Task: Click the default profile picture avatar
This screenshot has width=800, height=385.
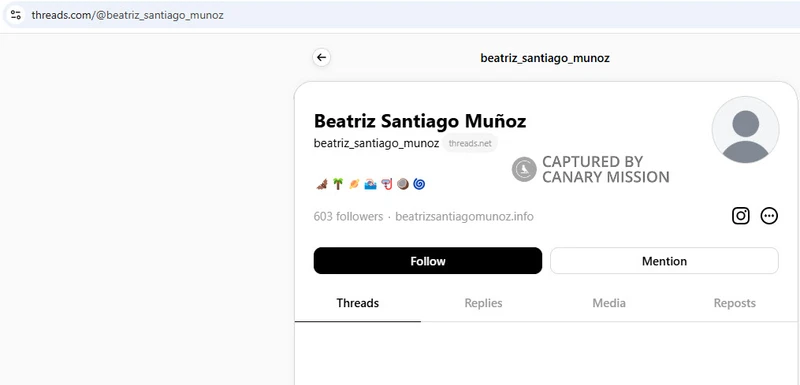Action: click(745, 130)
